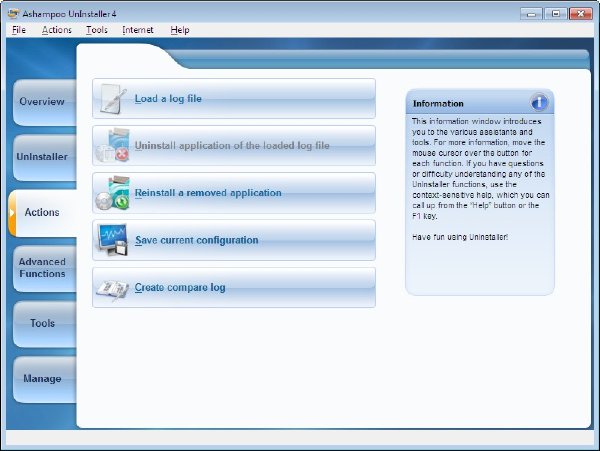Click the Uninstall application icon with red X
Image resolution: width=600 pixels, height=451 pixels.
(112, 146)
